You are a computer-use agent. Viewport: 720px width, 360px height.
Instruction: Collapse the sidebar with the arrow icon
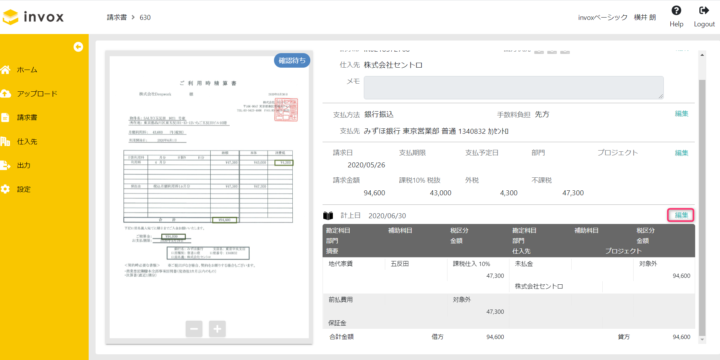pos(78,47)
